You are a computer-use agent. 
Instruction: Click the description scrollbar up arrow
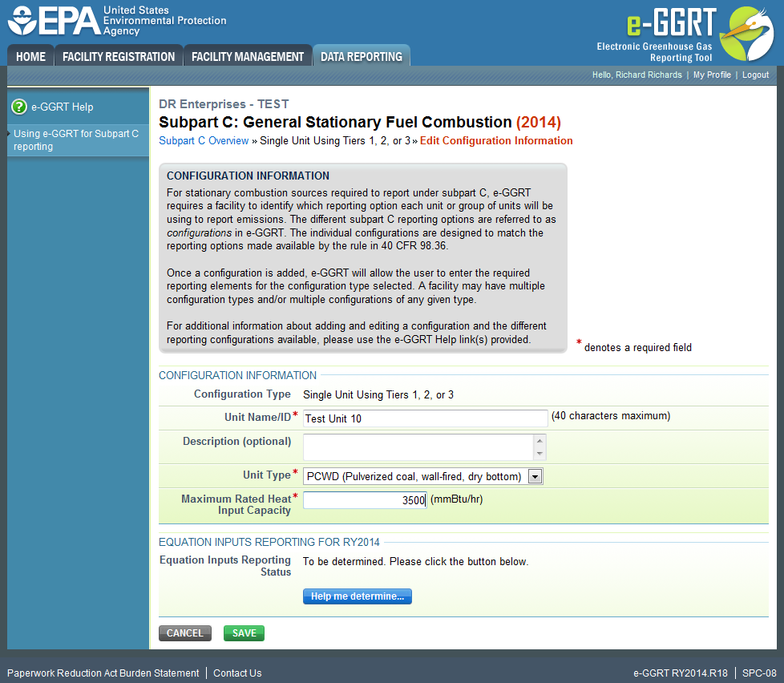pyautogui.click(x=540, y=440)
